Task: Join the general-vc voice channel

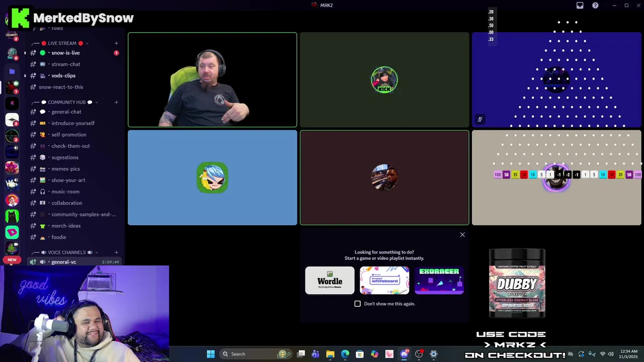Action: pyautogui.click(x=74, y=262)
